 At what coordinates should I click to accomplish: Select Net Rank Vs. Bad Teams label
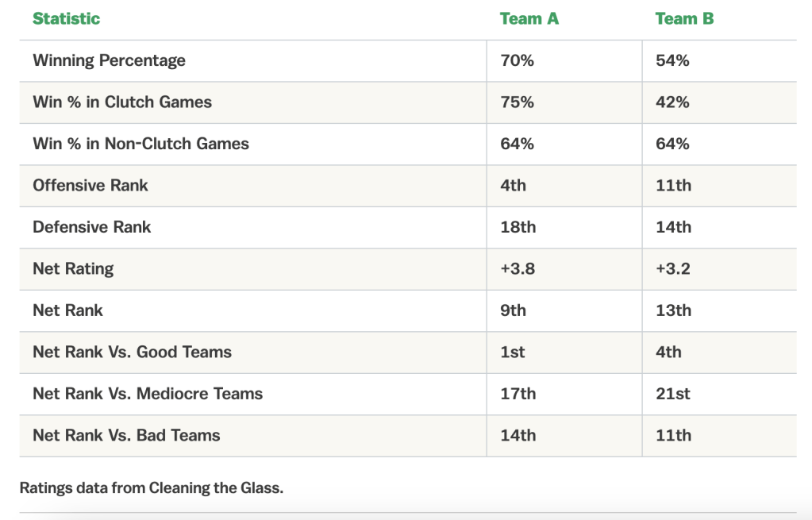coord(126,435)
